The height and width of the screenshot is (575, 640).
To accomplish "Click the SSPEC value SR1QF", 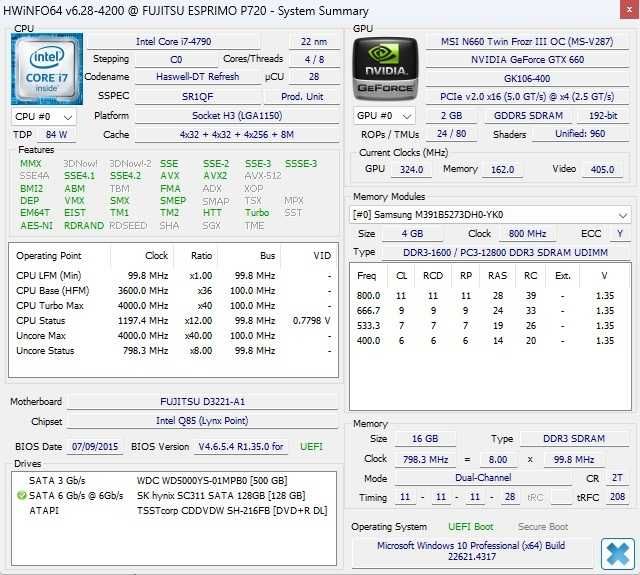I will [198, 97].
